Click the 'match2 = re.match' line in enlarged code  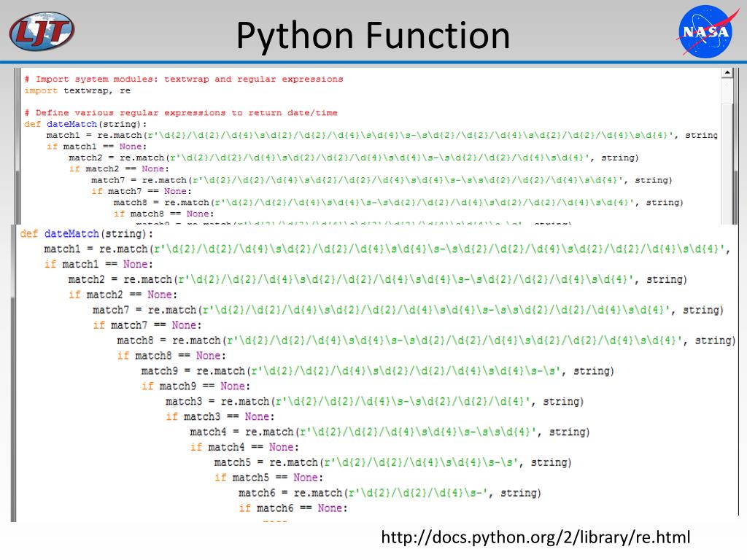378,279
